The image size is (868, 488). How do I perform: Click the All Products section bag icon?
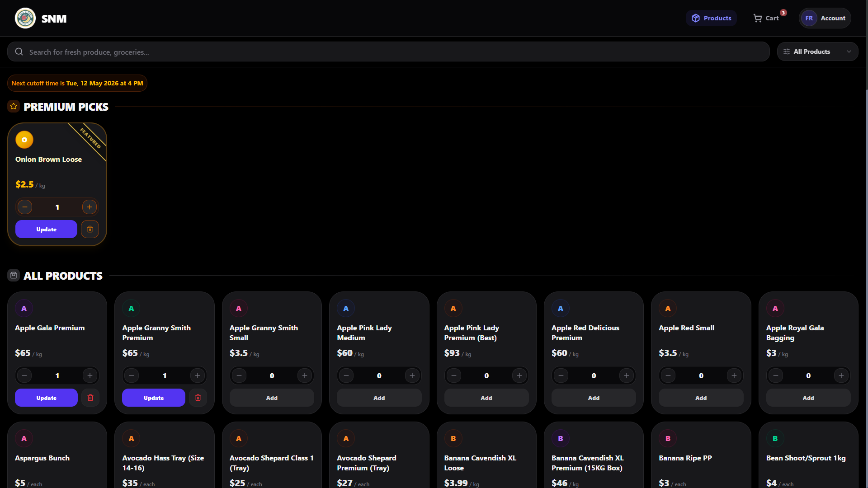[14, 275]
